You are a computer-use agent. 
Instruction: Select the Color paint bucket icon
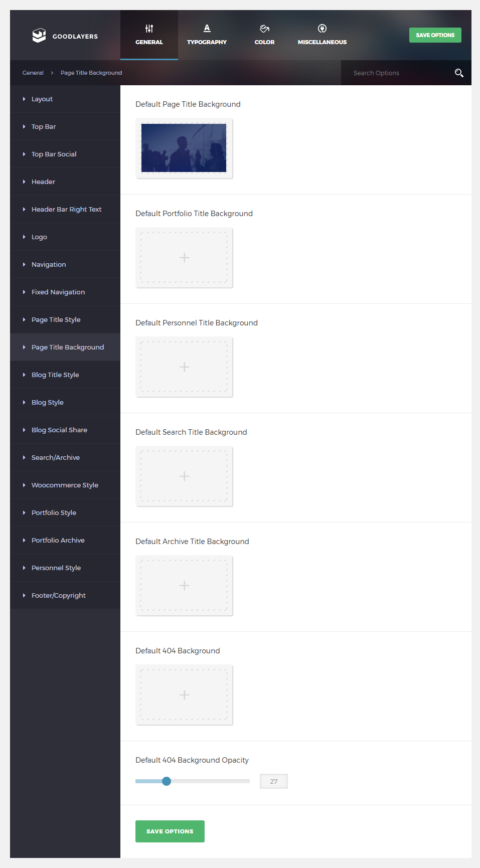click(x=264, y=29)
